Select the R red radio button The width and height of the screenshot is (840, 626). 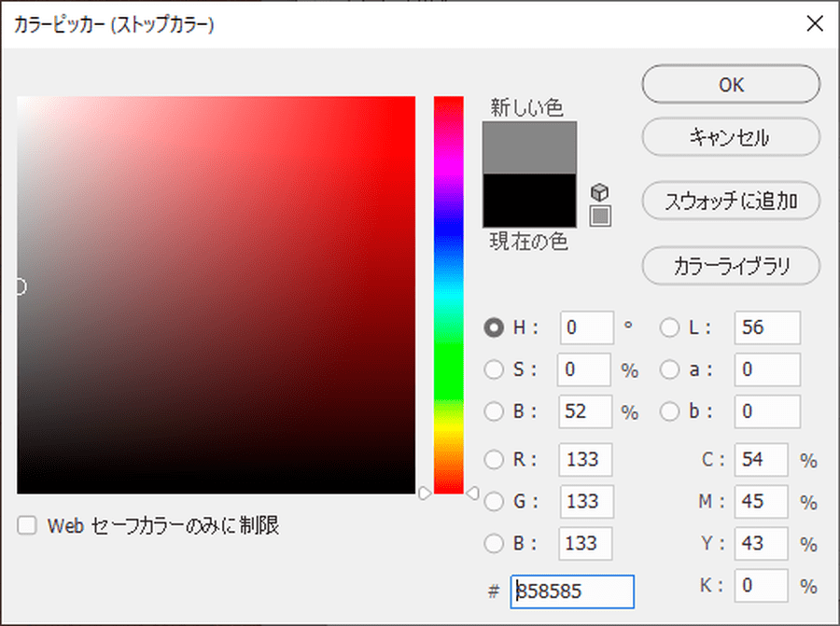(494, 459)
